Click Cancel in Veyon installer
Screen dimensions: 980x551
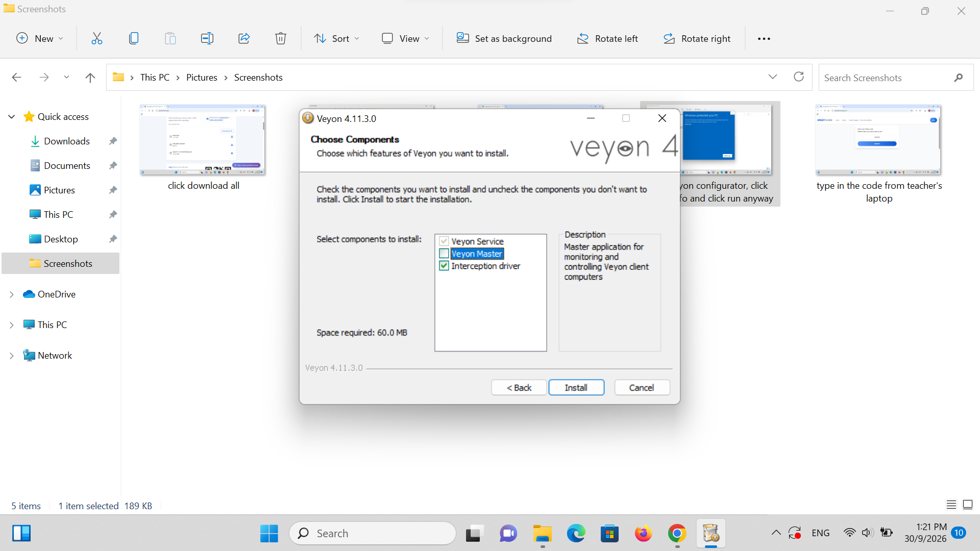[642, 388]
